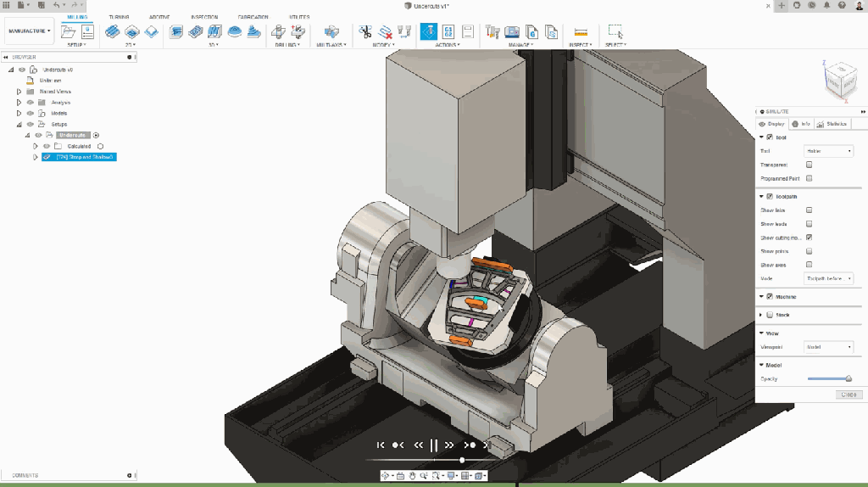868x487 pixels.
Task: Open the Tool Library icon in Manage
Action: point(492,32)
